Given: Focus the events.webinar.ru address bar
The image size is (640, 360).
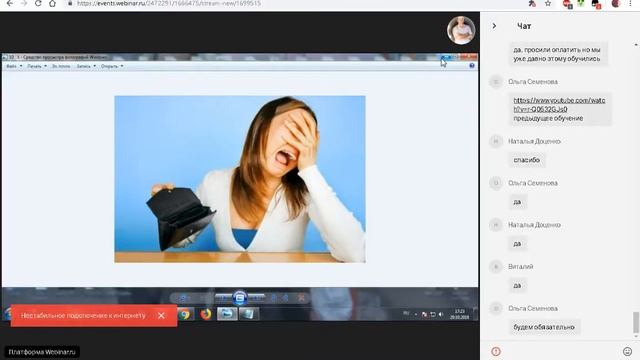Looking at the screenshot, I should tap(169, 3).
